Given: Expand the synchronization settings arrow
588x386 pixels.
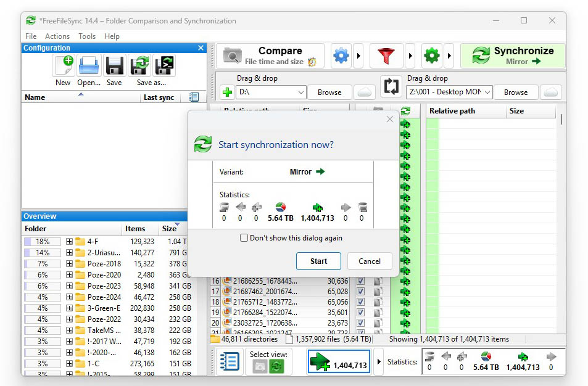Looking at the screenshot, I should 449,56.
